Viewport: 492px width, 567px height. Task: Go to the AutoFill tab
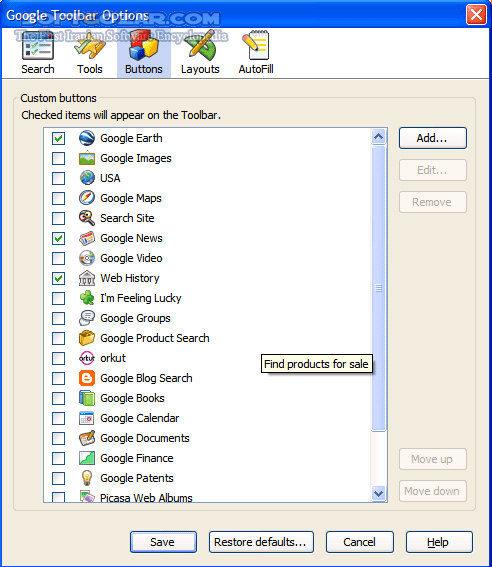[256, 53]
